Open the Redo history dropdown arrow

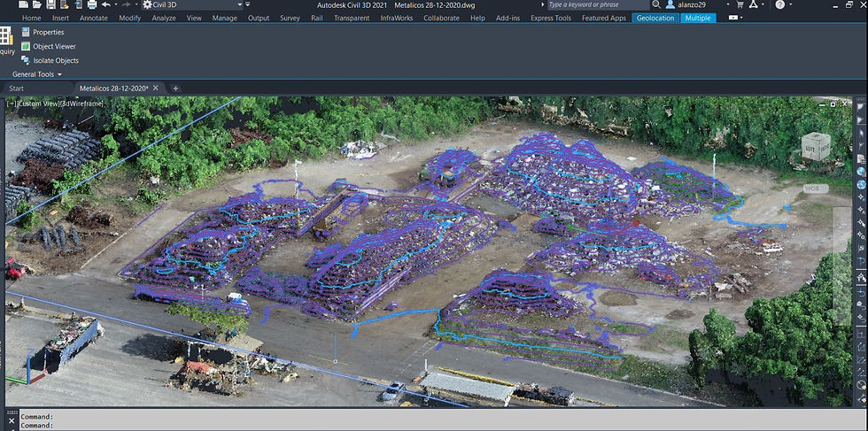coord(135,4)
